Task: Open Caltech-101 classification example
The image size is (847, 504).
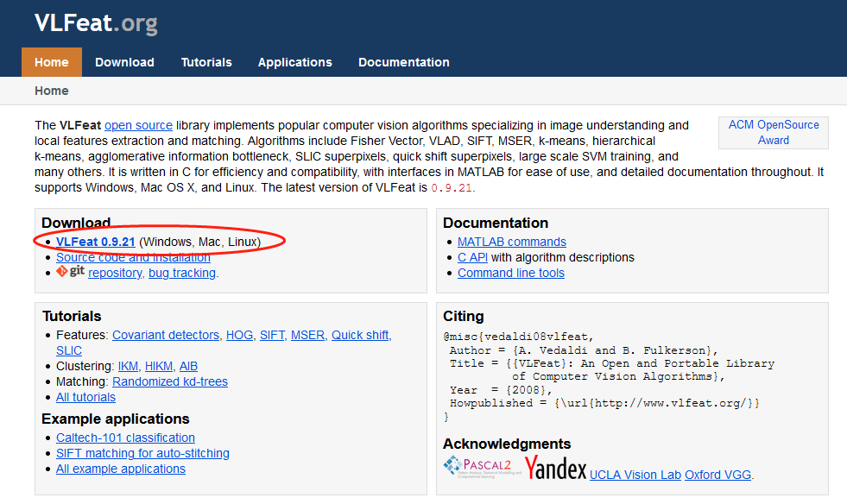Action: tap(126, 438)
